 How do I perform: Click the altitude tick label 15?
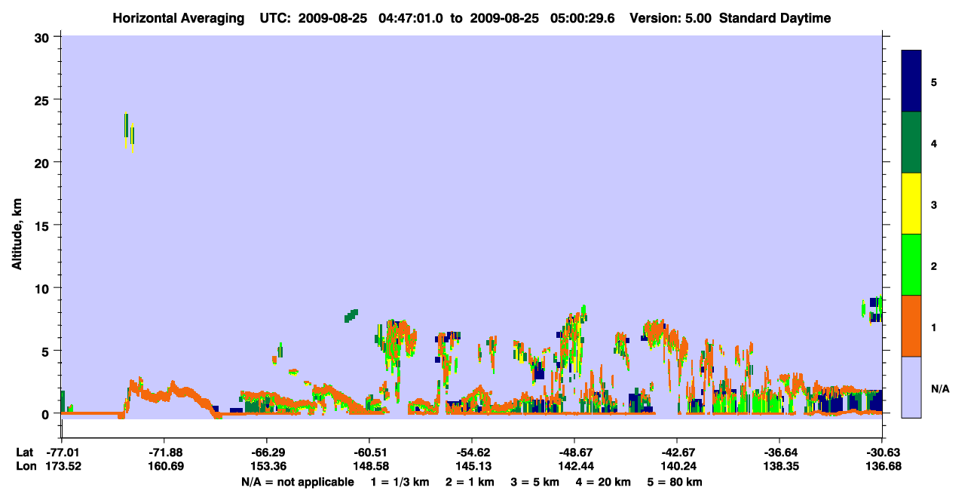(x=43, y=225)
